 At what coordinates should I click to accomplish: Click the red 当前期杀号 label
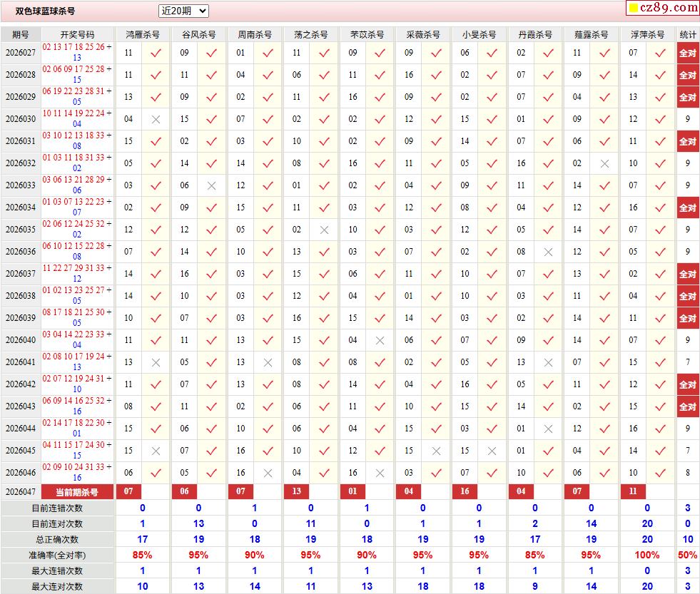click(x=77, y=492)
